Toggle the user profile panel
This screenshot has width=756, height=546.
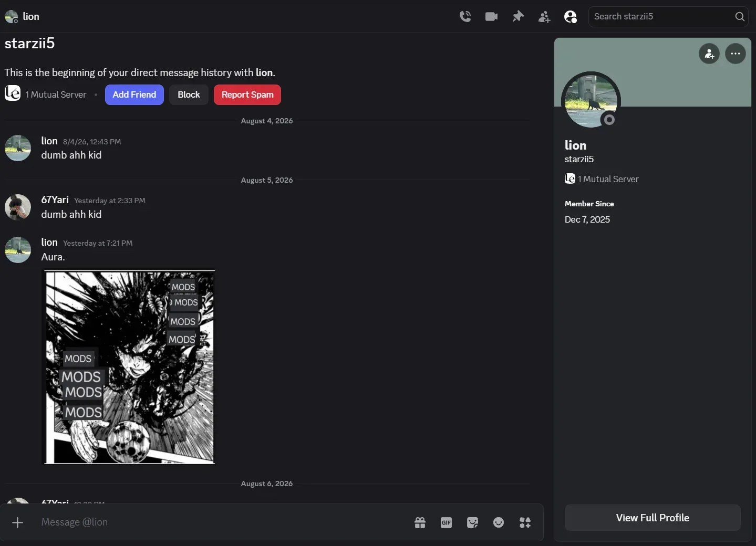coord(571,17)
